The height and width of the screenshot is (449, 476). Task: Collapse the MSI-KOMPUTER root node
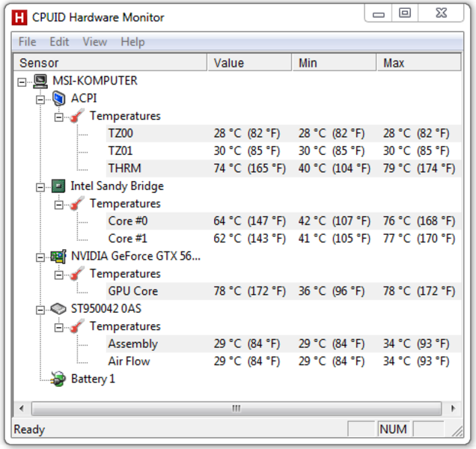coord(22,82)
